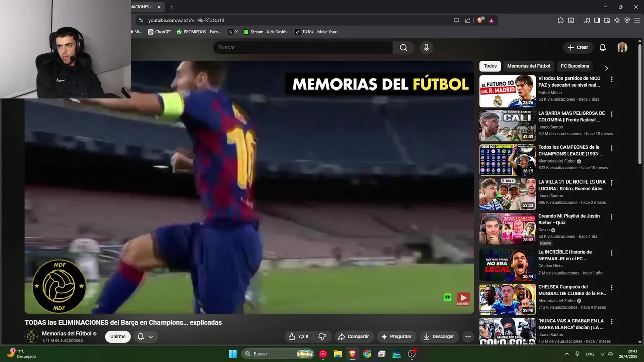Open the Nico Paz video thumbnail

(x=508, y=92)
